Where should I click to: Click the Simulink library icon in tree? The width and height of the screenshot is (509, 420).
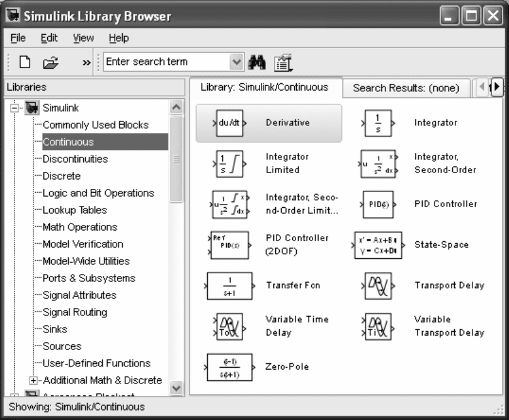click(x=31, y=108)
